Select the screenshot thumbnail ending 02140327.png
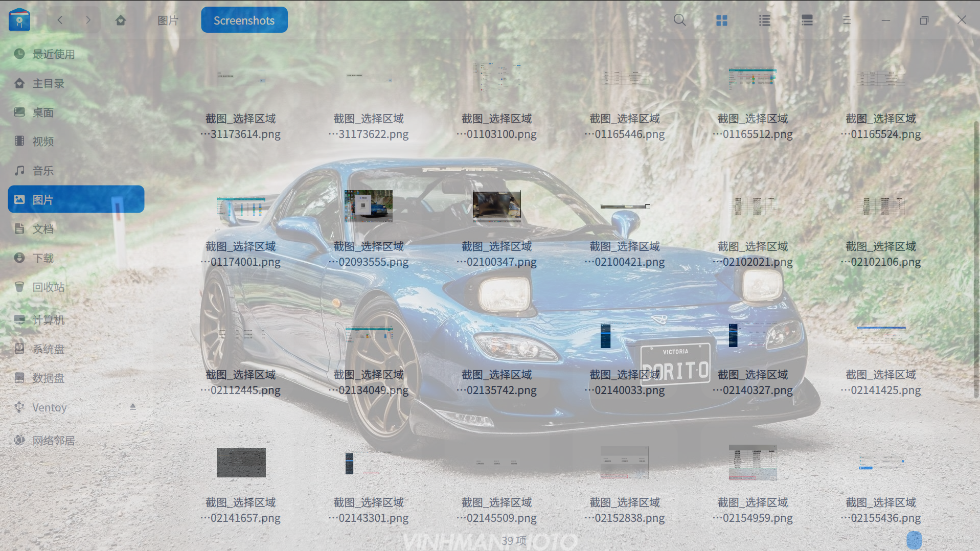 [753, 335]
